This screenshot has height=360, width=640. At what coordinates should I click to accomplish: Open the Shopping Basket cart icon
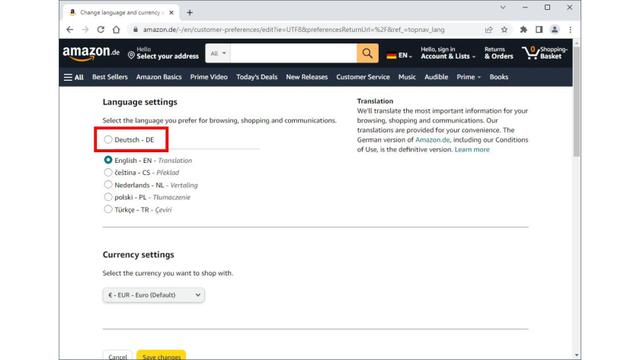[544, 53]
